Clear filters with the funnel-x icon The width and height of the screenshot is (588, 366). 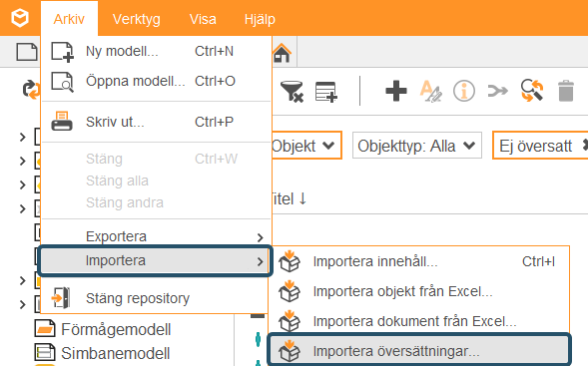coord(292,92)
